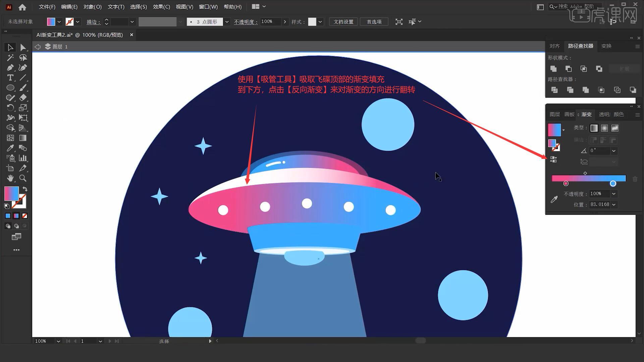Select the Type tool

click(9, 77)
